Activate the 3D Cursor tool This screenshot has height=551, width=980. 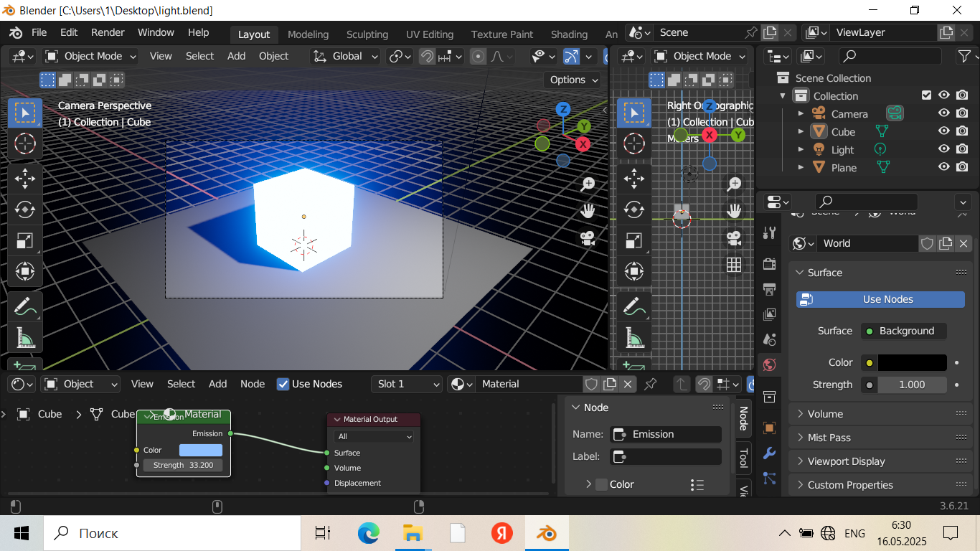[x=25, y=144]
